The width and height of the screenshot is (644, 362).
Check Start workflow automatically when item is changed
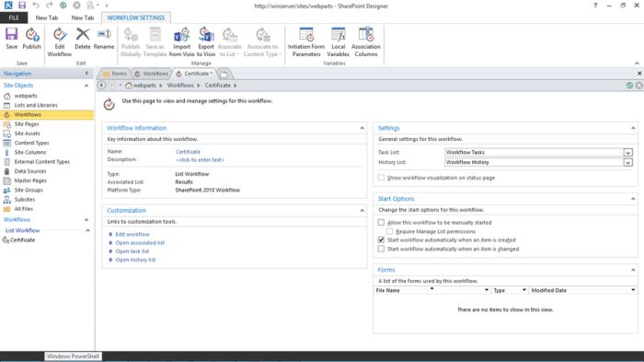pos(381,249)
